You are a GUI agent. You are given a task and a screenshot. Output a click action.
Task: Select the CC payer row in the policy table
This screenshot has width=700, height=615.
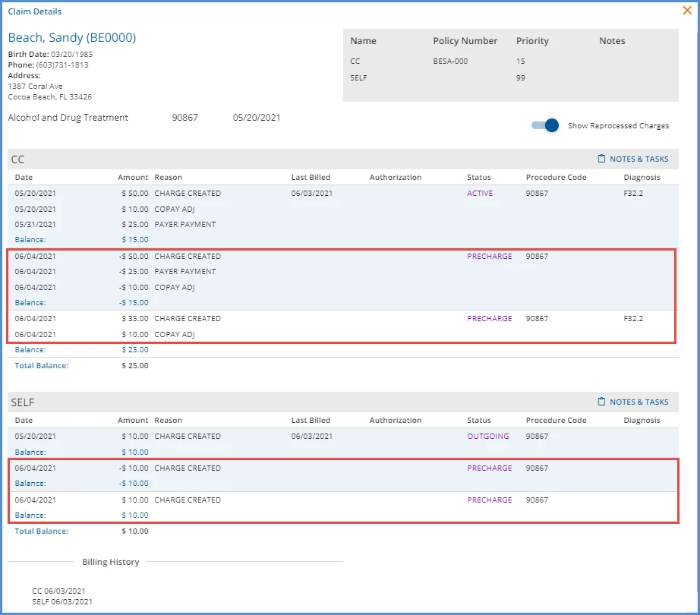coord(511,61)
